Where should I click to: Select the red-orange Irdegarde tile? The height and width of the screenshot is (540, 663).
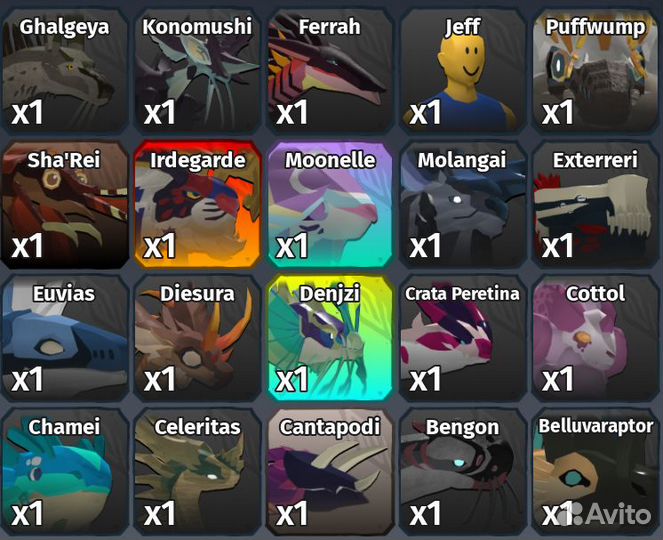(x=197, y=205)
